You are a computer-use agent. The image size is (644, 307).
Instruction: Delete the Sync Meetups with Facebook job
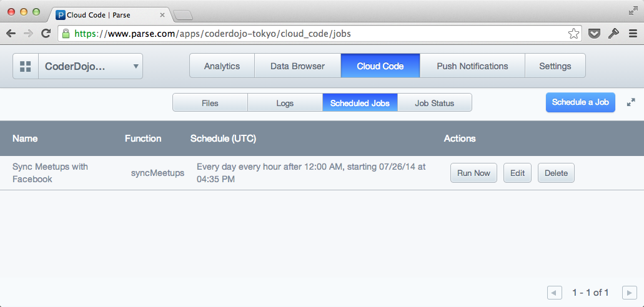[556, 173]
